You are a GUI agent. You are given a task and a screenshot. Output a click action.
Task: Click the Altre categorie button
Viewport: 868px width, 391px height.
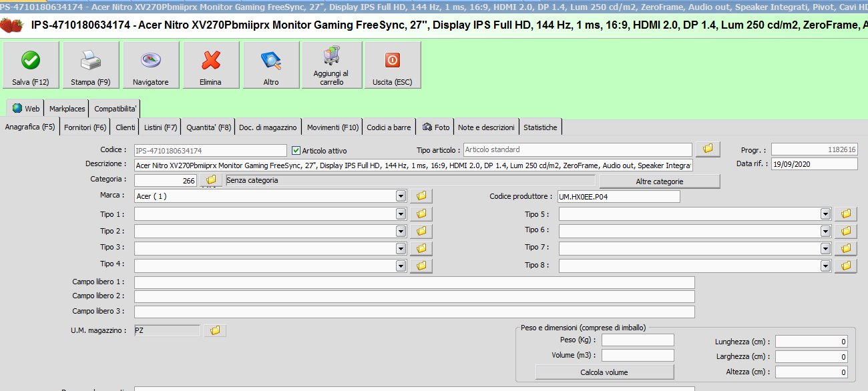pyautogui.click(x=660, y=181)
